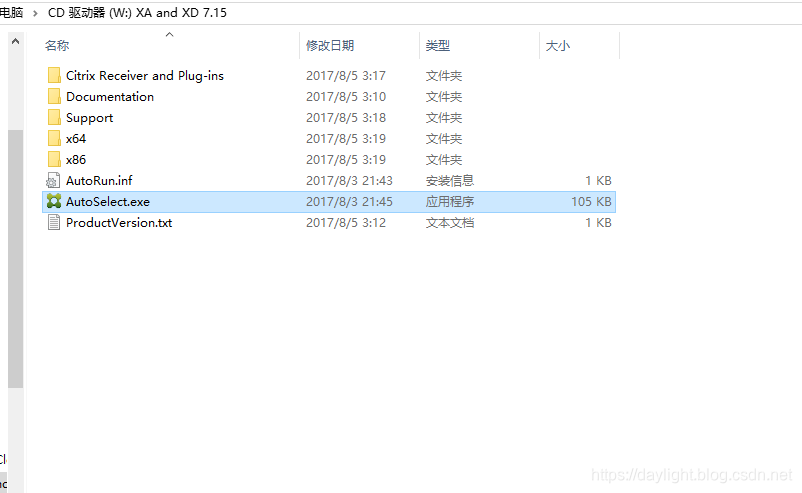Click the Support folder icon
This screenshot has width=802, height=493.
click(54, 117)
